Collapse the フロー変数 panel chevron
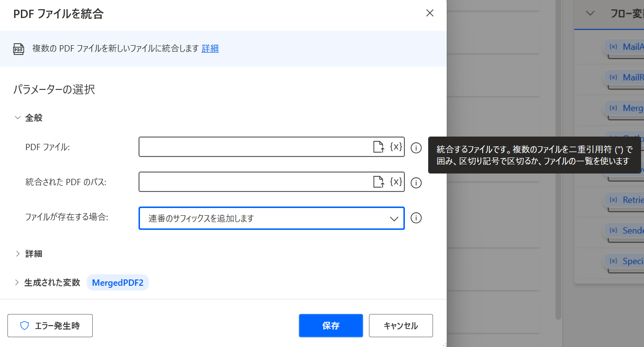 (591, 13)
